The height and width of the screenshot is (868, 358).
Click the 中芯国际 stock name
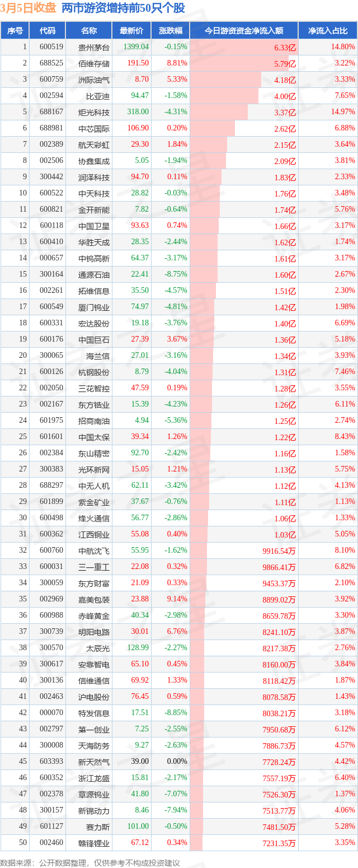(94, 128)
